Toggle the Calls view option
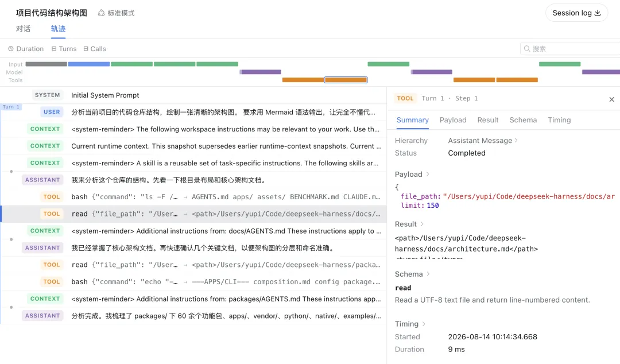The height and width of the screenshot is (364, 620). pos(95,49)
